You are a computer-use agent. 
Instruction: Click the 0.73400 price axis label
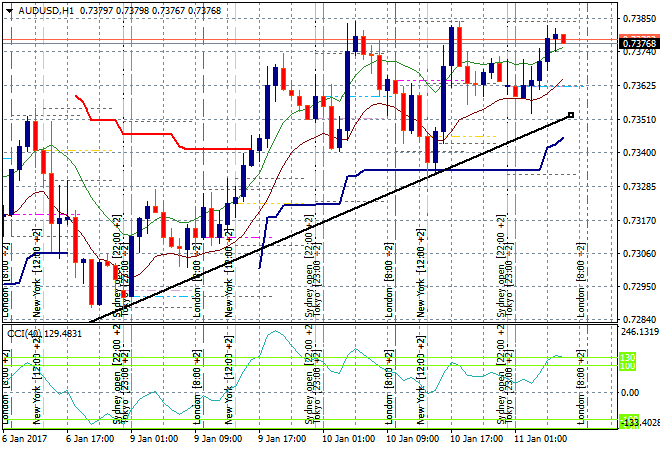point(639,152)
